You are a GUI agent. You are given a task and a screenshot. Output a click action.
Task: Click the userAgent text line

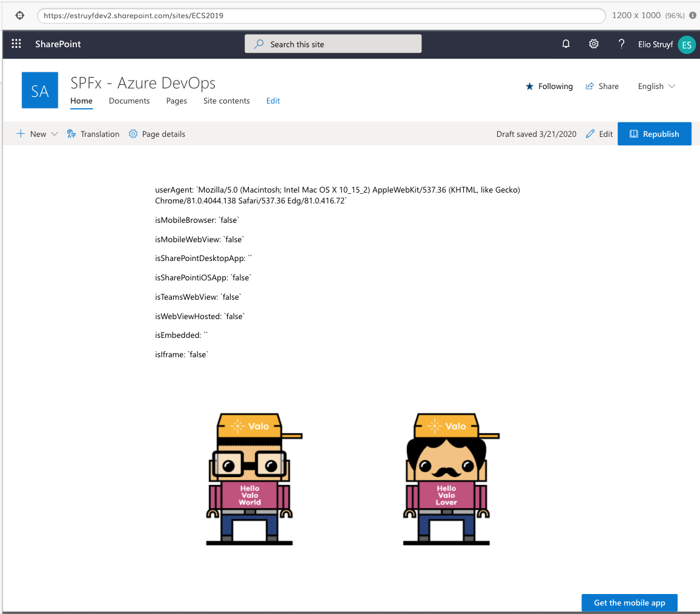[337, 195]
